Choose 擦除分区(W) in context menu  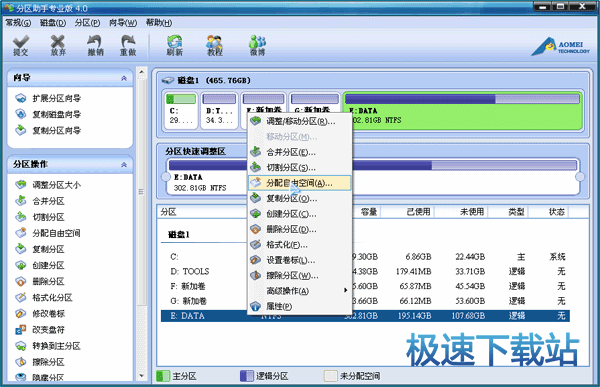click(300, 276)
